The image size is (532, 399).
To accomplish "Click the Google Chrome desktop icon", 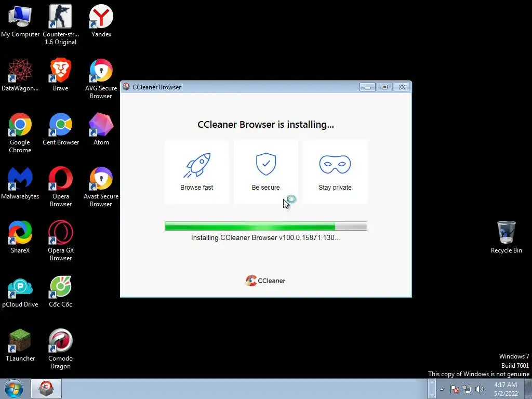I will (x=20, y=132).
